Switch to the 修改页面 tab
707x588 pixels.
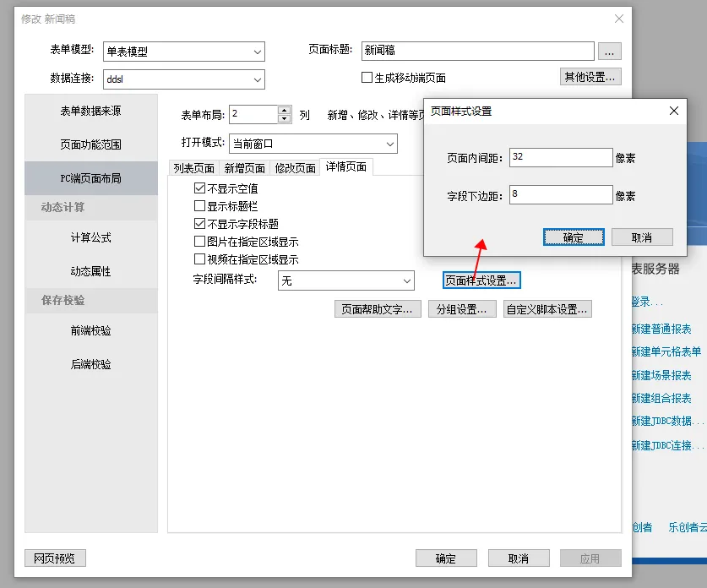(x=295, y=168)
